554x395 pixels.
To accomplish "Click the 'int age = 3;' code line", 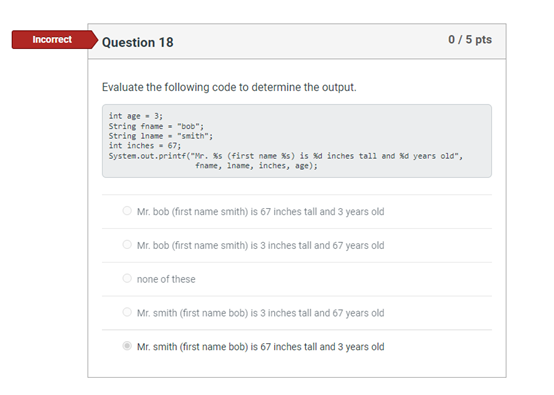I will click(136, 116).
